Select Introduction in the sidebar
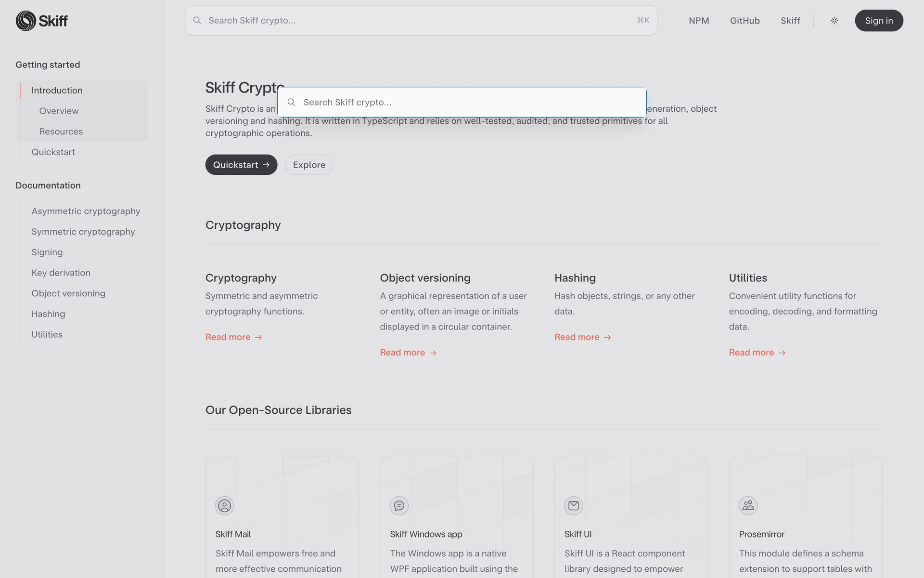 57,91
